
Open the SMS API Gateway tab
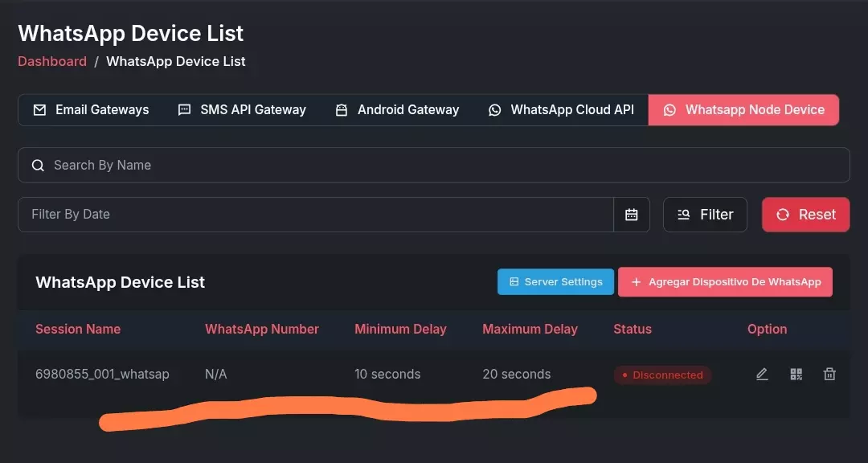(242, 109)
